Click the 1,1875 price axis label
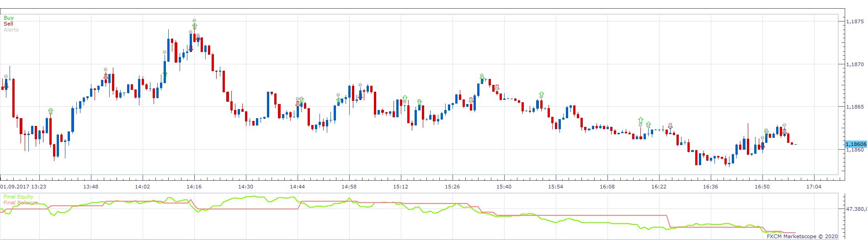This screenshot has width=868, height=240. pos(855,21)
